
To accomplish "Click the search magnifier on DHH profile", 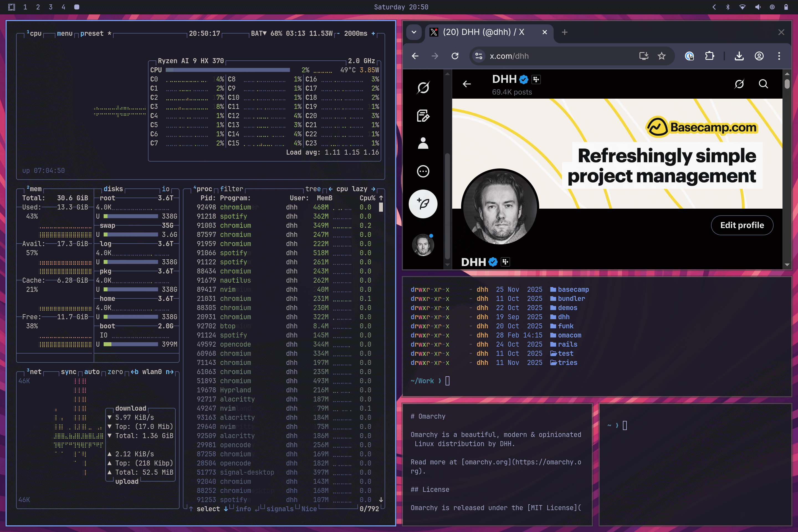I will [763, 84].
